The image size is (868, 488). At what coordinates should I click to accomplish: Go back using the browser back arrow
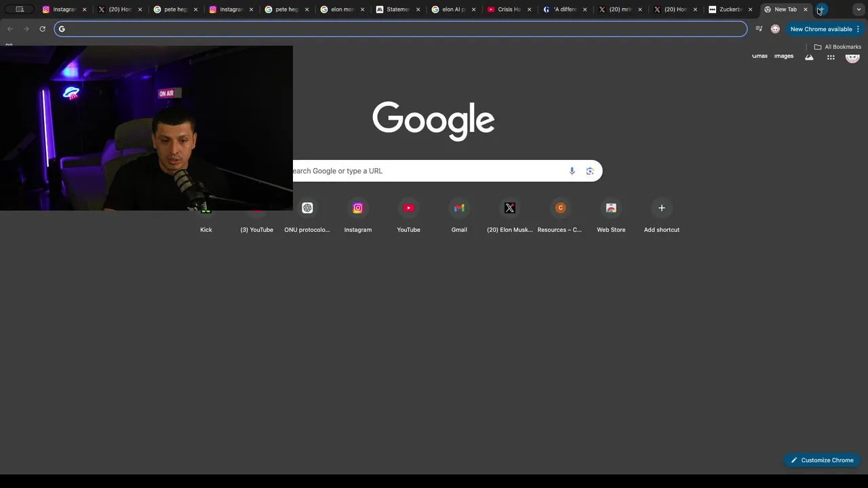tap(10, 28)
